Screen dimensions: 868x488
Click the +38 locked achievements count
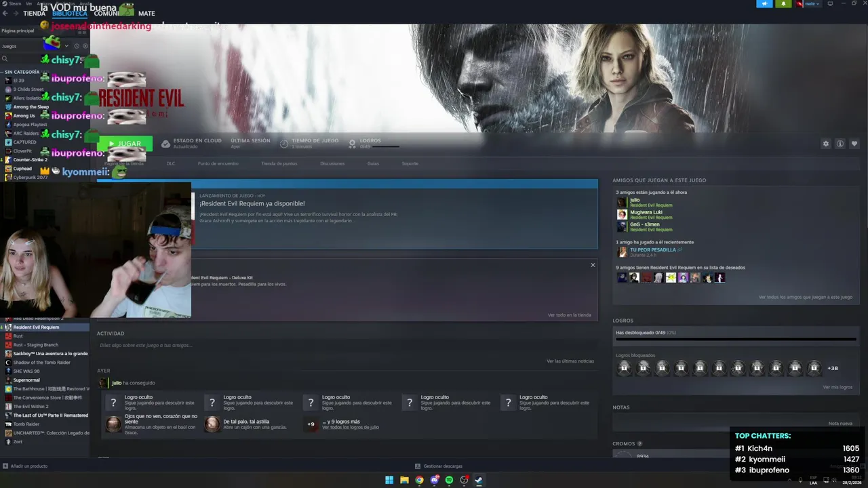[x=833, y=368]
